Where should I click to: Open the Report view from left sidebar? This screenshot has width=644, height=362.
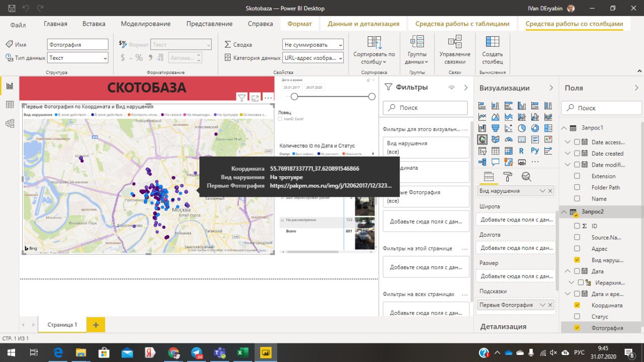(x=10, y=86)
